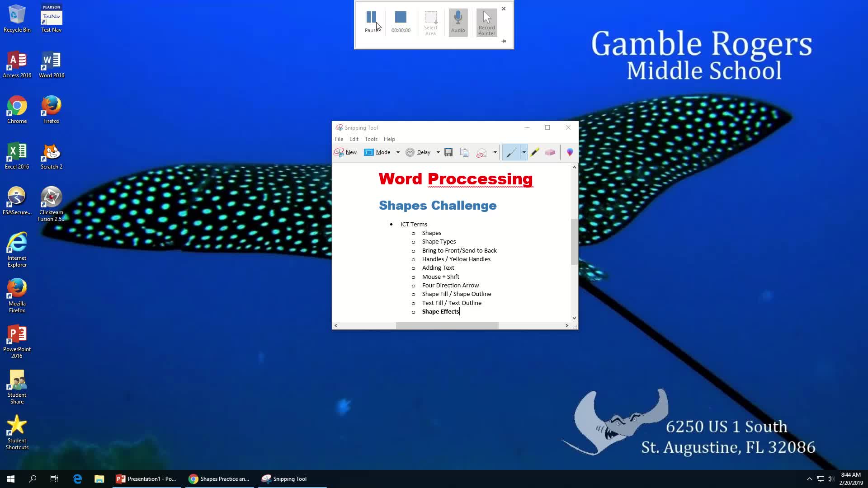Open the volume control

point(831,479)
